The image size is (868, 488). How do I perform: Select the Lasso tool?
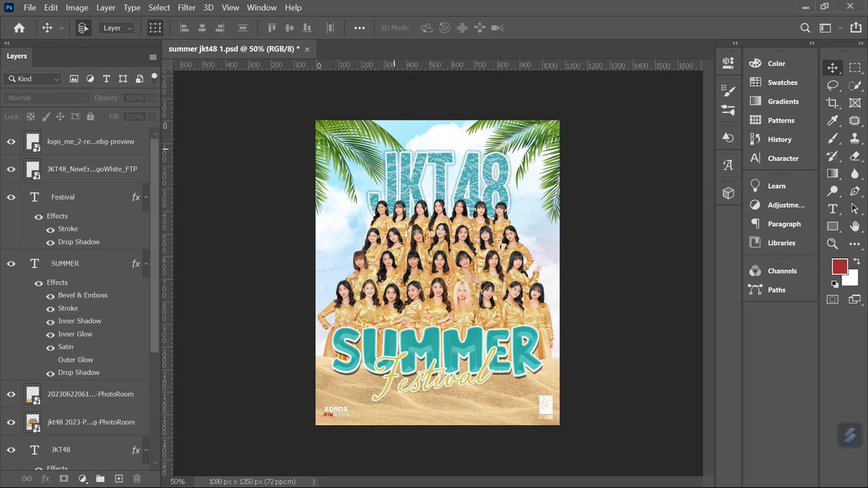click(x=833, y=85)
